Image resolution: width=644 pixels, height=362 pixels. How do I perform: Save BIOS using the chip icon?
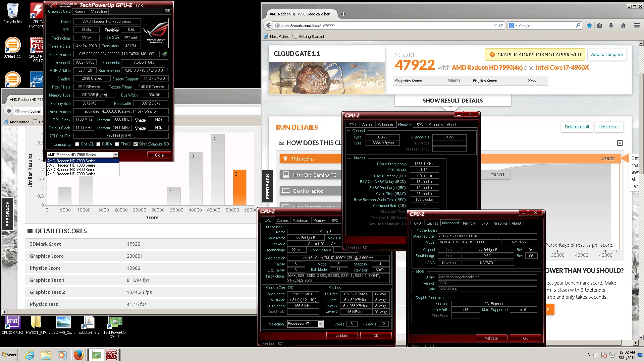point(165,54)
